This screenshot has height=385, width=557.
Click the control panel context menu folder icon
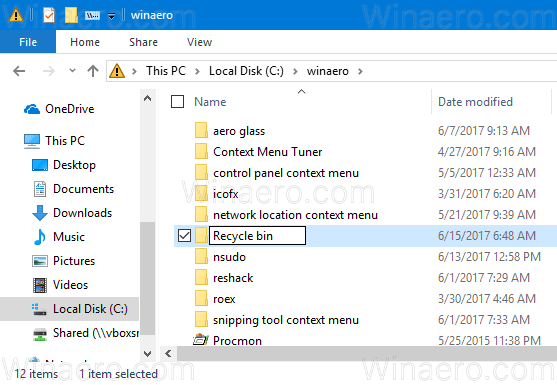[201, 172]
